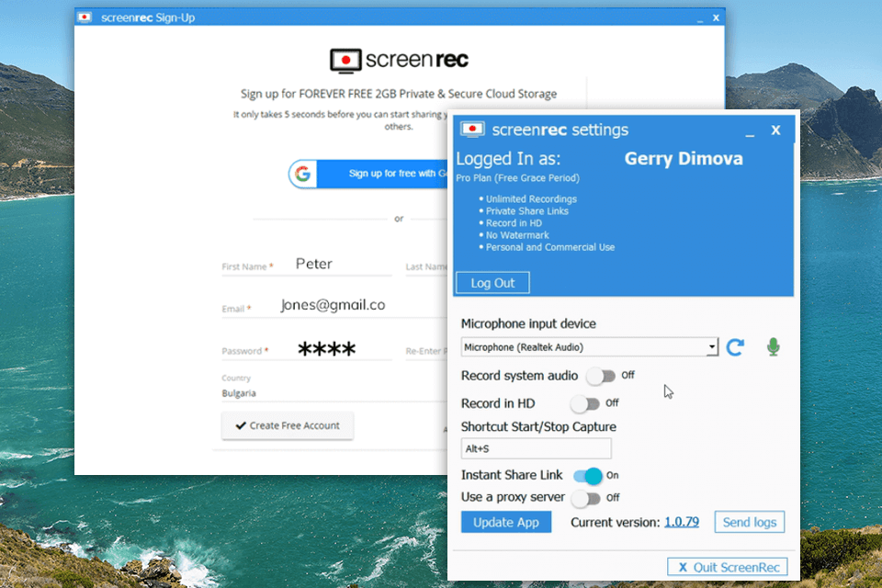Click 'Personal and Commercial Use' list item
882x588 pixels.
tap(550, 247)
